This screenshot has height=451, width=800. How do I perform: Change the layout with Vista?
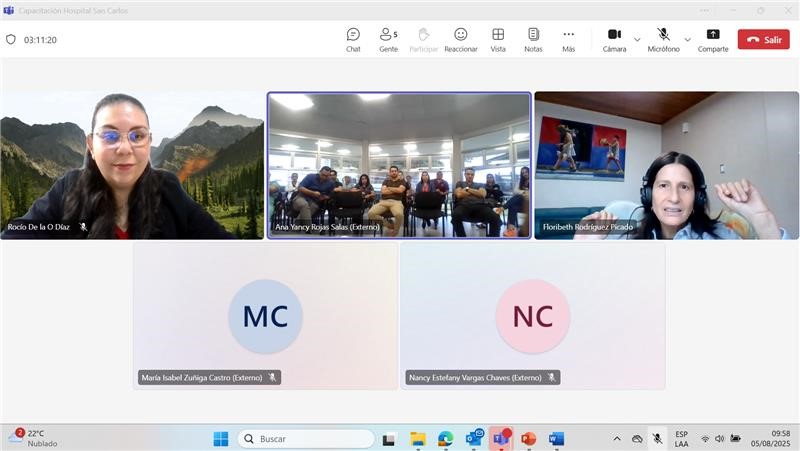pos(498,40)
